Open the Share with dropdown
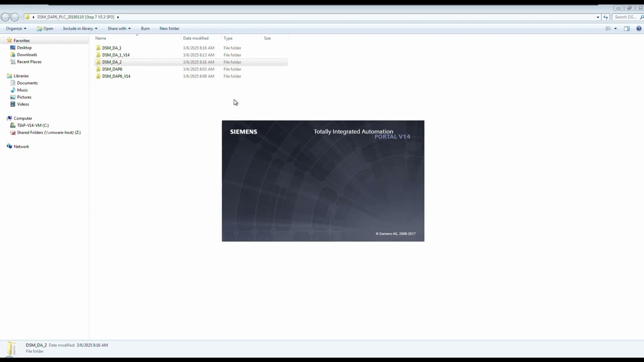Viewport: 644px width, 362px height. 119,29
